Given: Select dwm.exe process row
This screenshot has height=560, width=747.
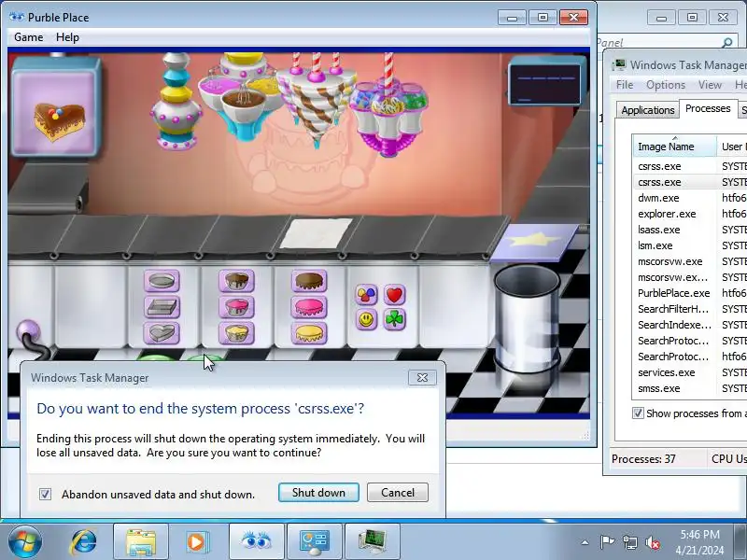Looking at the screenshot, I should 690,198.
